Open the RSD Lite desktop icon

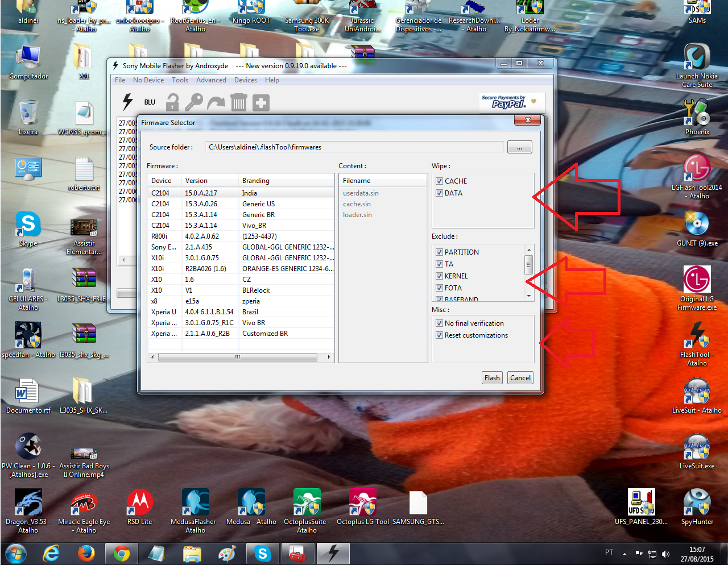tap(139, 507)
